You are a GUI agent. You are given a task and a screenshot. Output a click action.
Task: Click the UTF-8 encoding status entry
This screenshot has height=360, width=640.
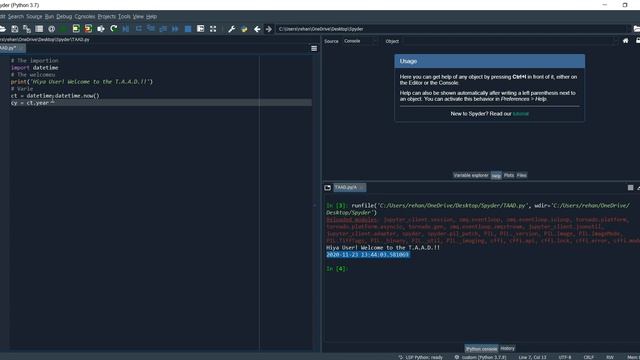coord(565,357)
